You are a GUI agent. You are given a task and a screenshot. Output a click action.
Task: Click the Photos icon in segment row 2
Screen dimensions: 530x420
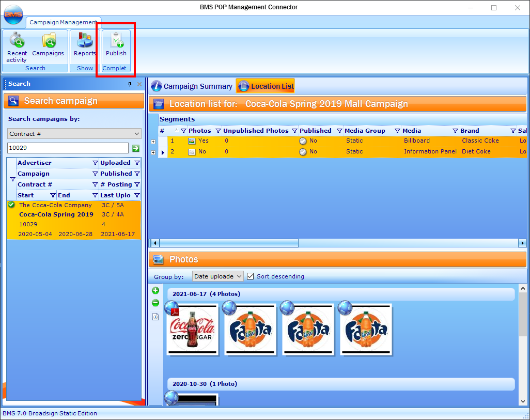(x=192, y=152)
